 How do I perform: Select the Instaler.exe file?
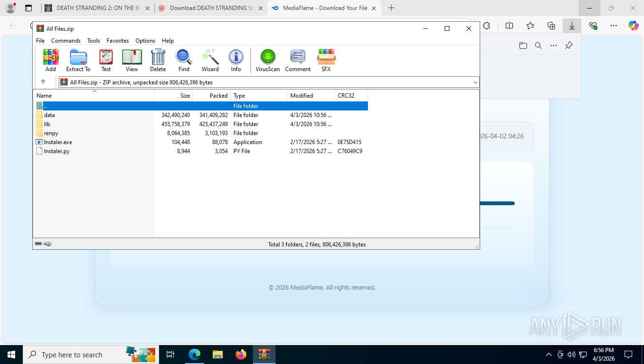coord(58,142)
